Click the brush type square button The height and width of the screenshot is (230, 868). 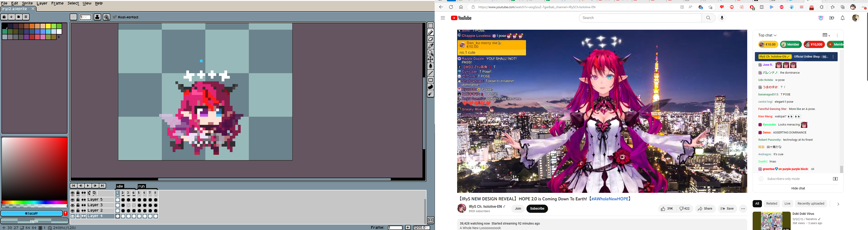pos(73,17)
